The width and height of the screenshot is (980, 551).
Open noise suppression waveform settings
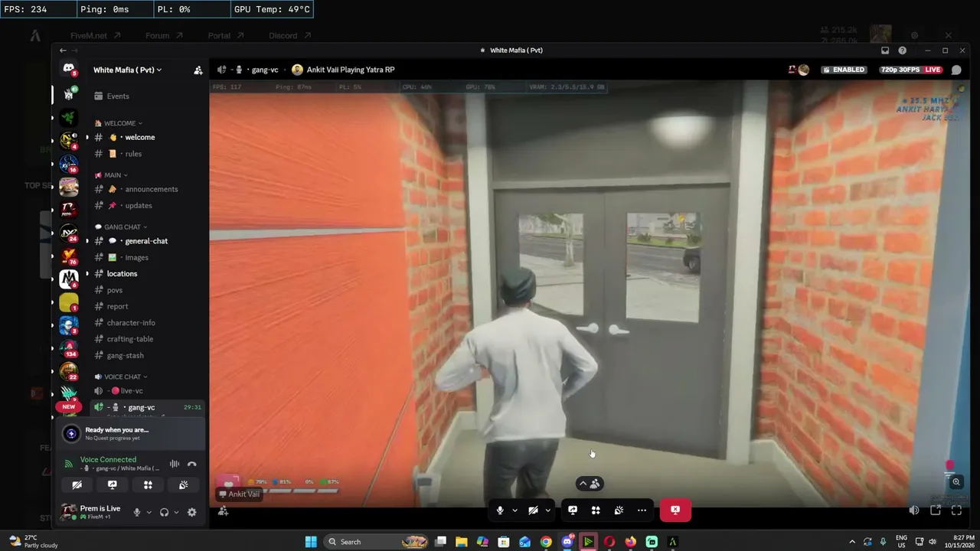[175, 464]
